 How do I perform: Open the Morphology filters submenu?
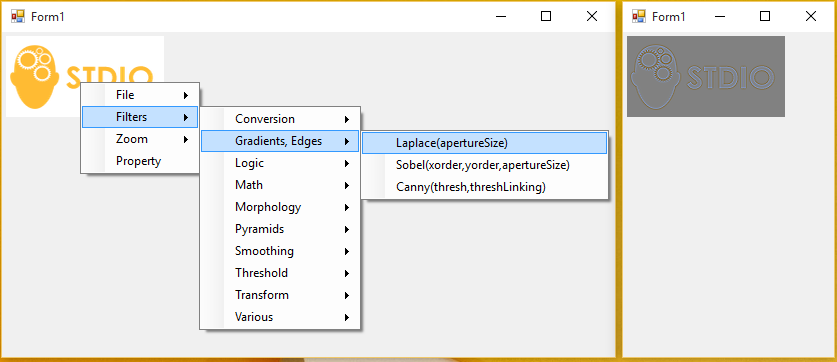point(280,207)
